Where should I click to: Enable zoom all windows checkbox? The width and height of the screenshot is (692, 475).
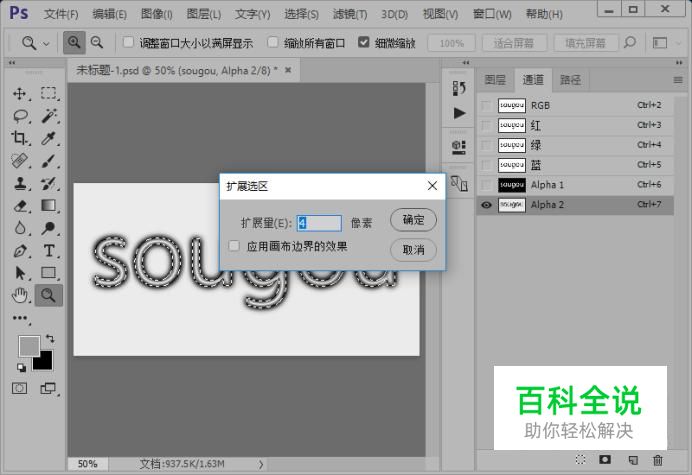pos(273,42)
